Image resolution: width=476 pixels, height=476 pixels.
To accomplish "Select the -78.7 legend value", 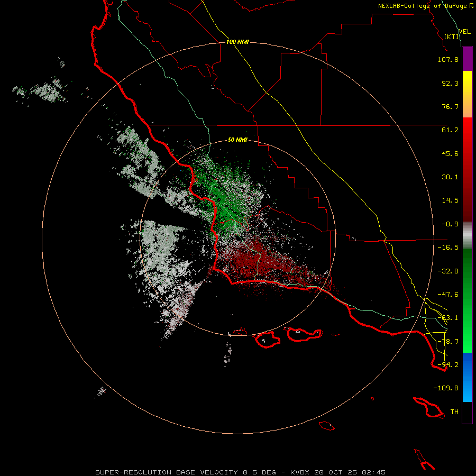I will click(448, 342).
